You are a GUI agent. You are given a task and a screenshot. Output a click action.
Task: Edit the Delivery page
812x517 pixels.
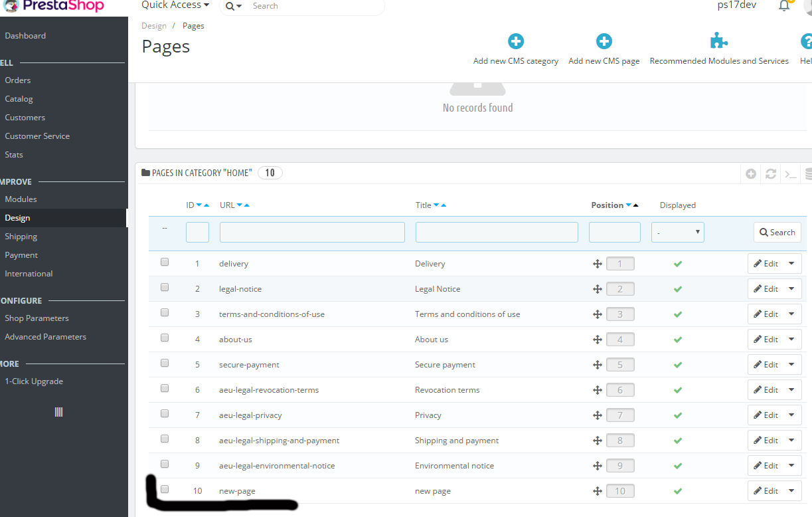point(766,264)
